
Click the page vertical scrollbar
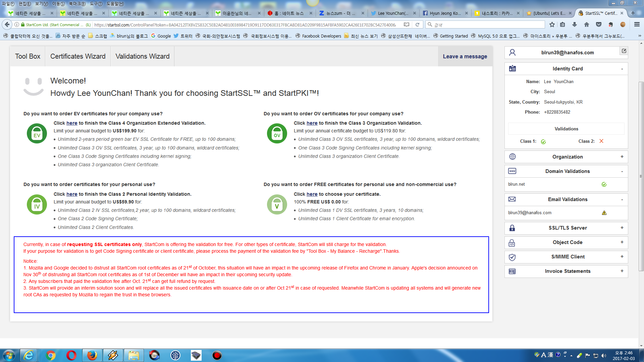click(641, 176)
